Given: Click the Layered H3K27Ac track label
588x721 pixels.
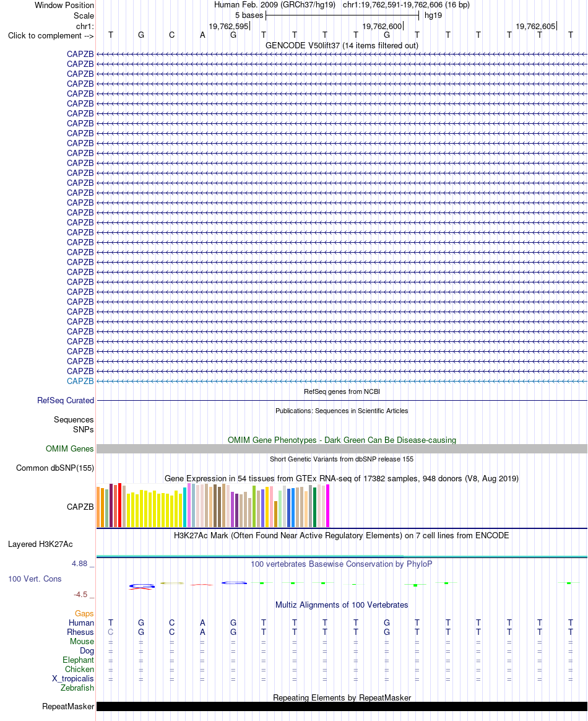Looking at the screenshot, I should [x=40, y=544].
